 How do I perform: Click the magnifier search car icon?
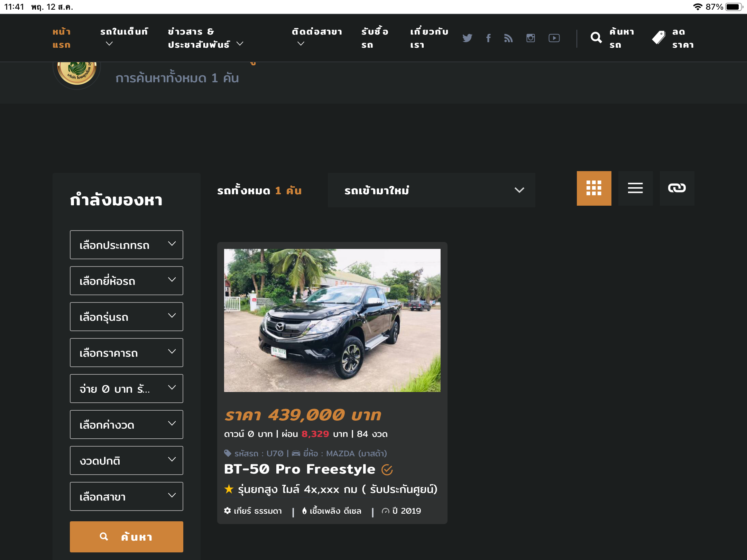pos(596,38)
